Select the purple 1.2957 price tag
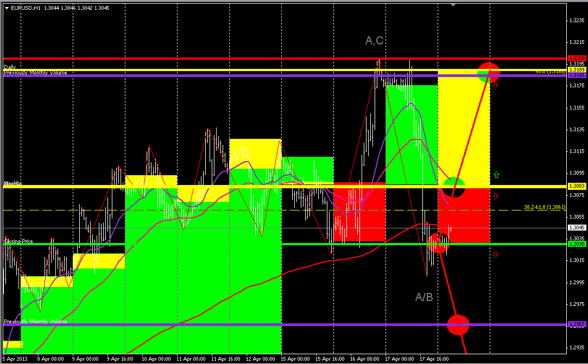This screenshot has height=364, width=588. pyautogui.click(x=576, y=324)
